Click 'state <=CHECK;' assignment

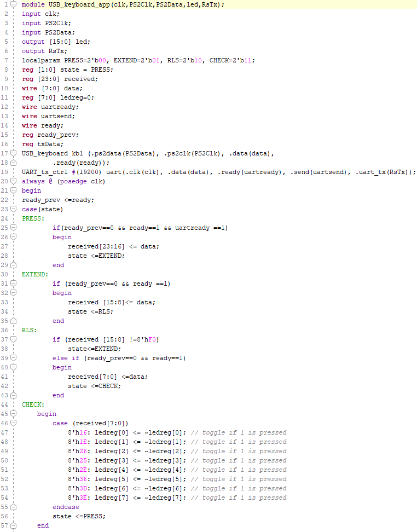click(x=94, y=386)
